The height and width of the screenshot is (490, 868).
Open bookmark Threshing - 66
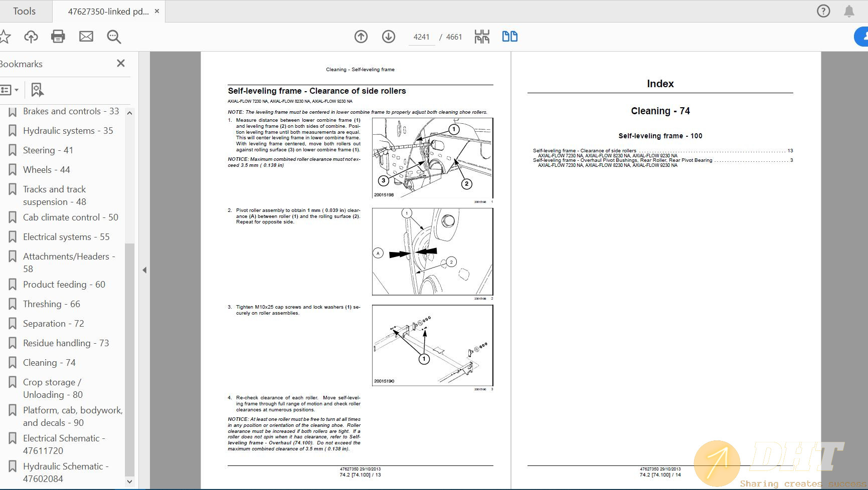pyautogui.click(x=52, y=304)
